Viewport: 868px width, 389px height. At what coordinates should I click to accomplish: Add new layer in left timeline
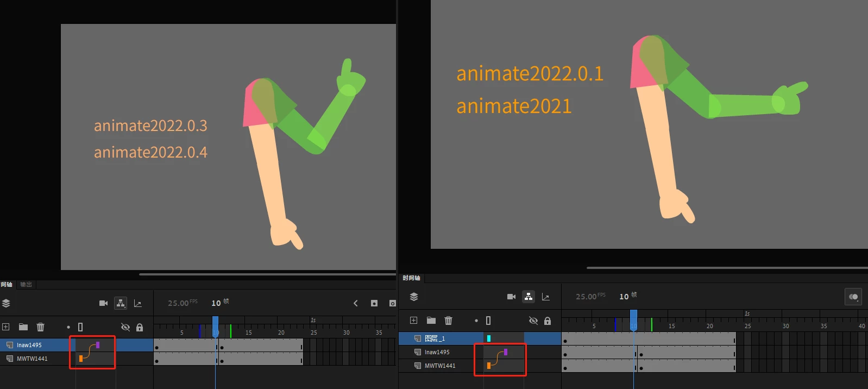(x=6, y=327)
